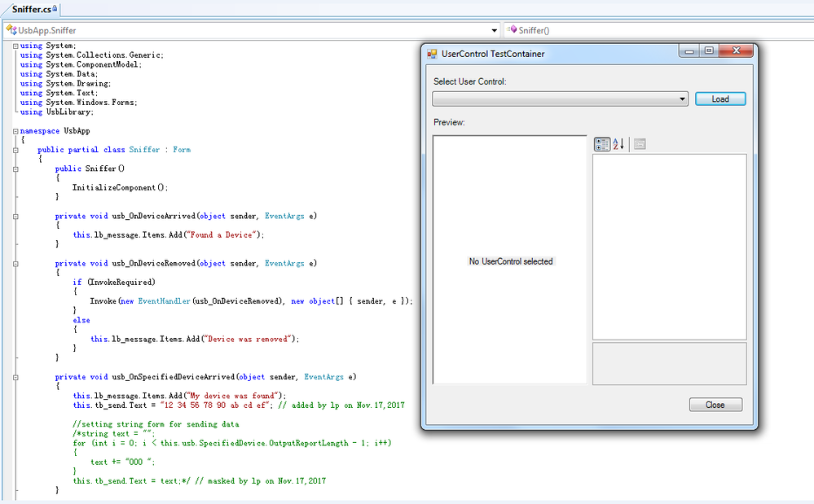
Task: Click the lock icon on the Sniffer.cs tab
Action: (x=55, y=7)
